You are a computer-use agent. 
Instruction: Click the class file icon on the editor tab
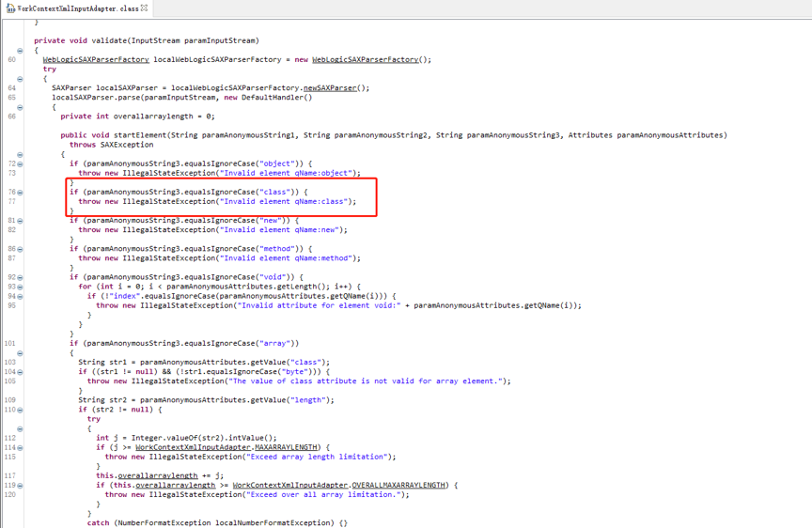pos(10,8)
